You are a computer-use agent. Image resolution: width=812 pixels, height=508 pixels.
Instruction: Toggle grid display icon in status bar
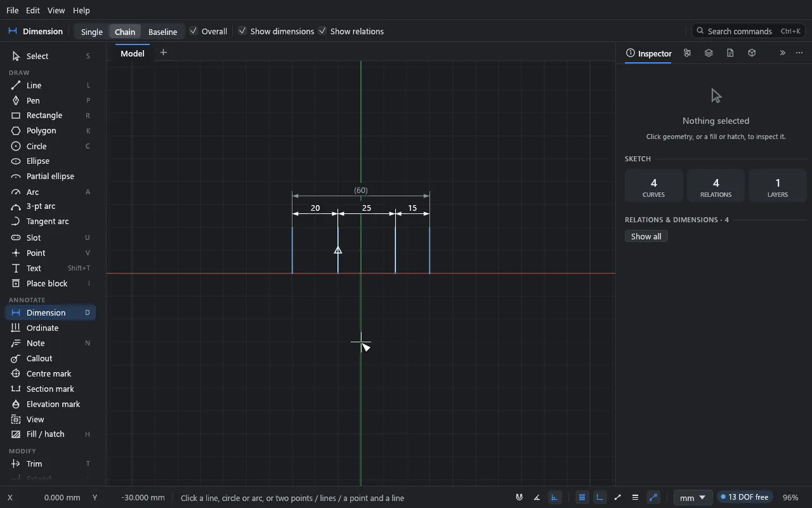tap(582, 498)
